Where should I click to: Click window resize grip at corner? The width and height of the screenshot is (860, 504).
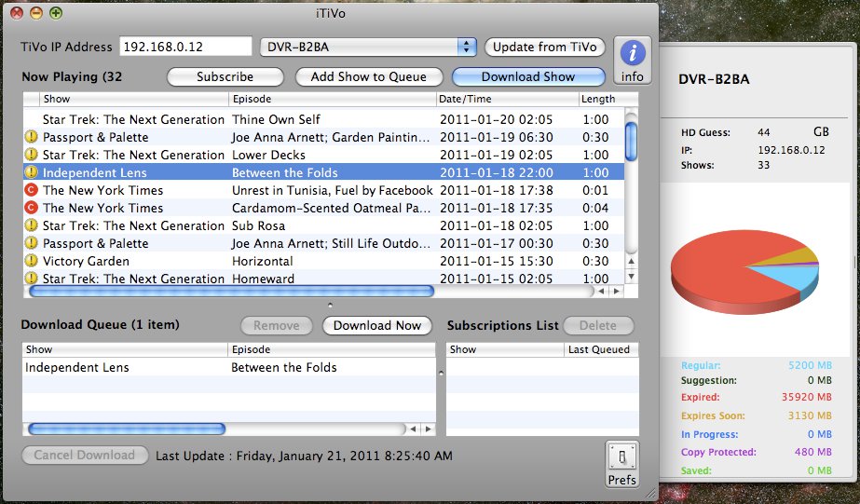tap(651, 493)
